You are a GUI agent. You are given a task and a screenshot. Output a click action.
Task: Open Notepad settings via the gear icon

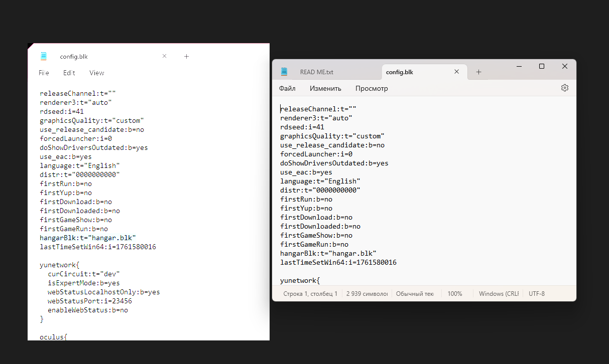click(564, 88)
